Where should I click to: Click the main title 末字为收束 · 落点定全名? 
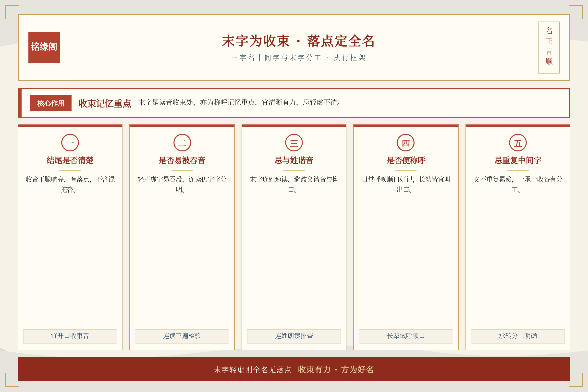(298, 41)
